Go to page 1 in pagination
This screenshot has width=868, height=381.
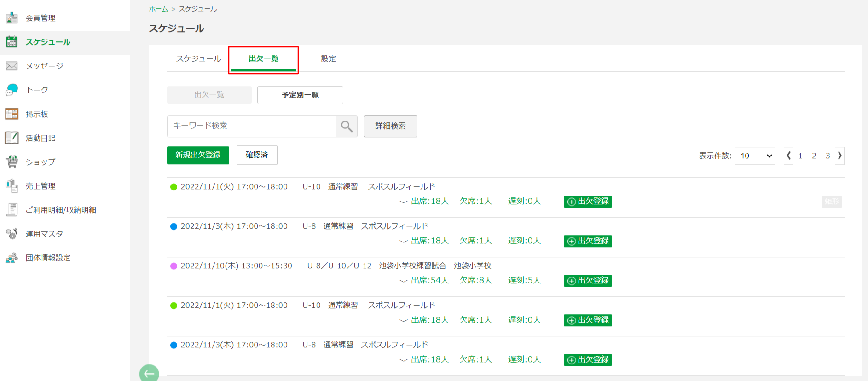tap(800, 156)
